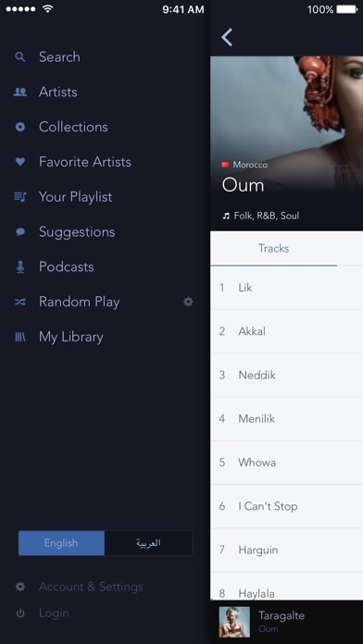Switch language to English
Screen dimensions: 363x644
(x=61, y=543)
